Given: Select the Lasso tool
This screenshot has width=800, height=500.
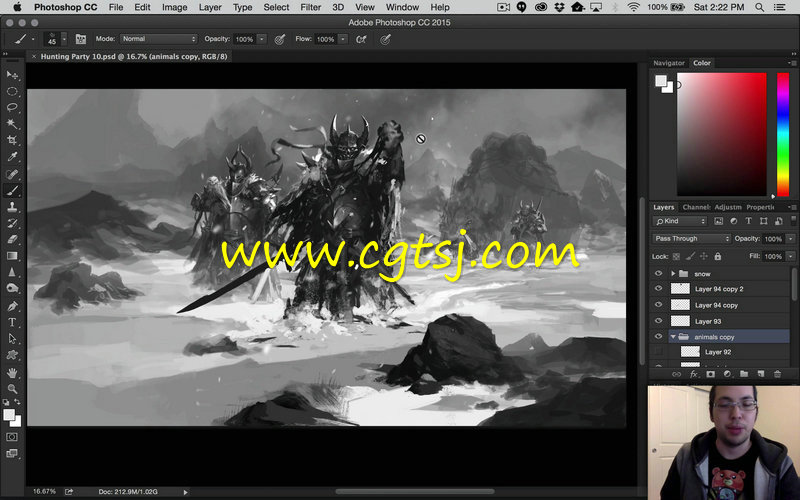Looking at the screenshot, I should tap(12, 108).
